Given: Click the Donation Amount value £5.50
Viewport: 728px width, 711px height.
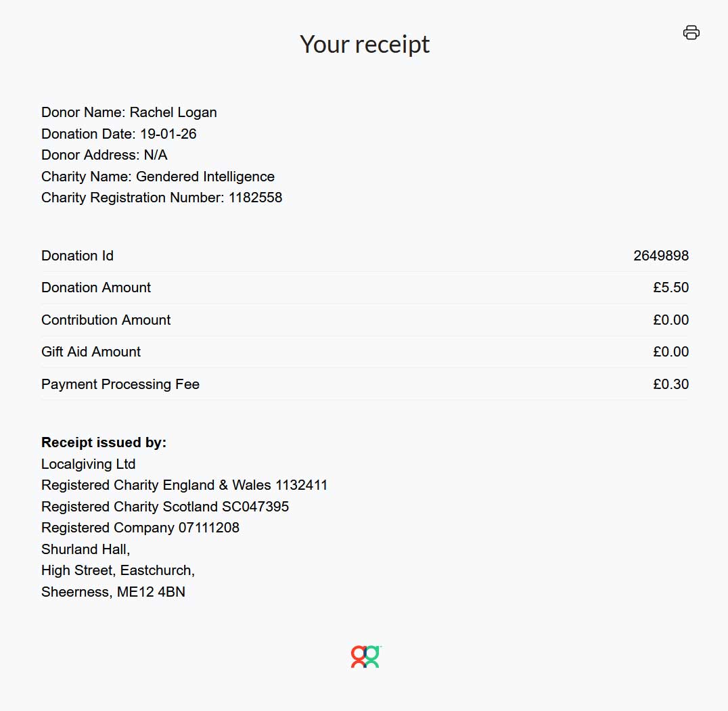Looking at the screenshot, I should (670, 288).
